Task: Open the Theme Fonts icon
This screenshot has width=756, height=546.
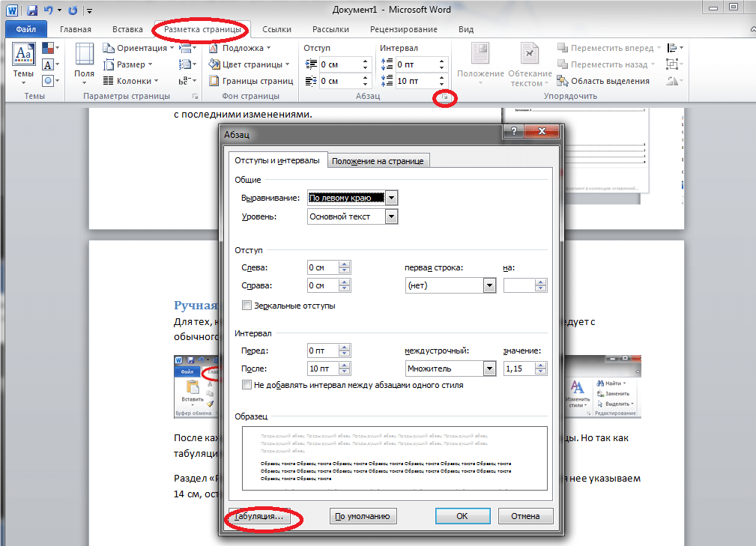Action: pos(50,64)
